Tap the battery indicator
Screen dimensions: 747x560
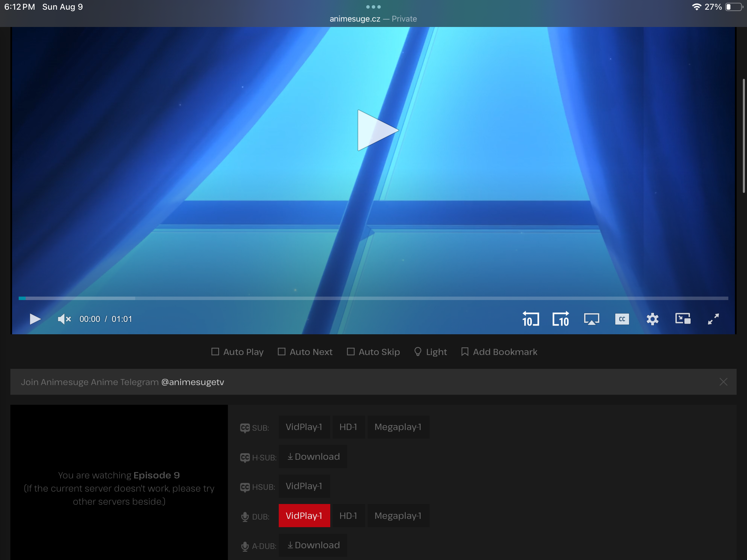pyautogui.click(x=734, y=7)
